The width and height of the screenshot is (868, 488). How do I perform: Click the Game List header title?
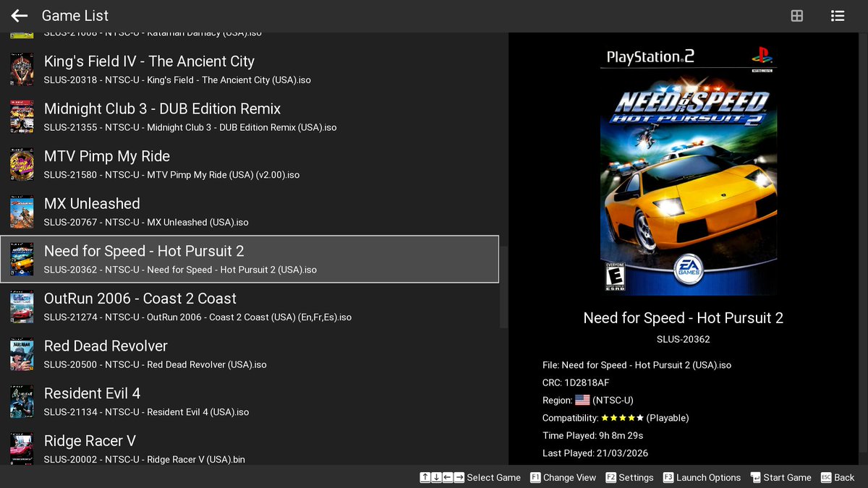point(75,15)
